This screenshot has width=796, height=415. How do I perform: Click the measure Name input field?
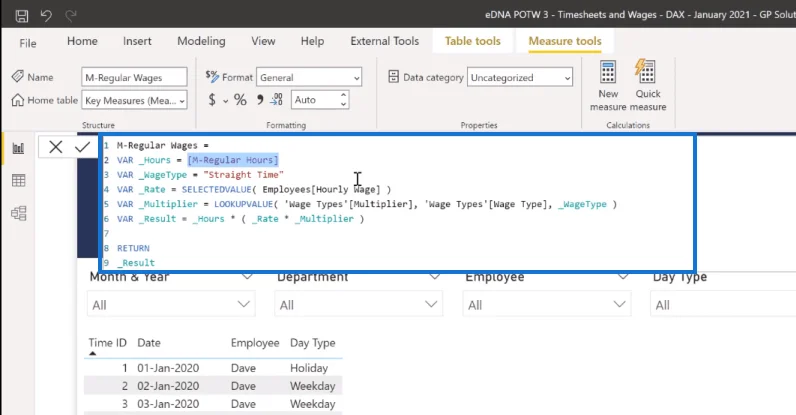pos(134,77)
